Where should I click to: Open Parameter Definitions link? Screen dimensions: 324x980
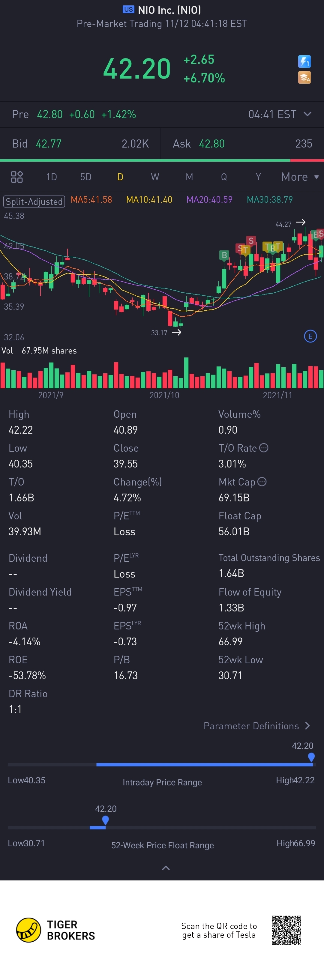[256, 726]
